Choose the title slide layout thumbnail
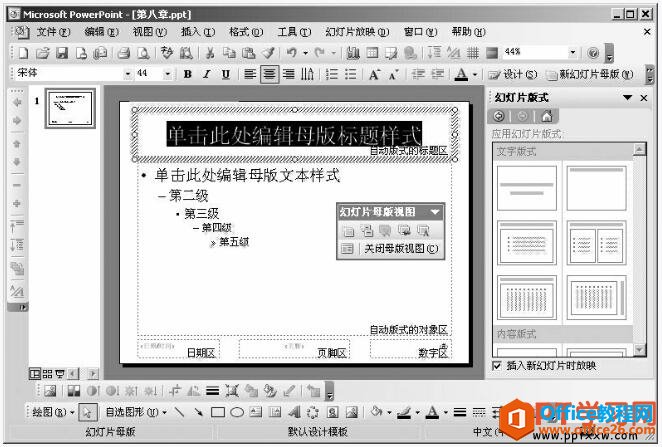Screen dimensions: 662x447 [x=526, y=188]
